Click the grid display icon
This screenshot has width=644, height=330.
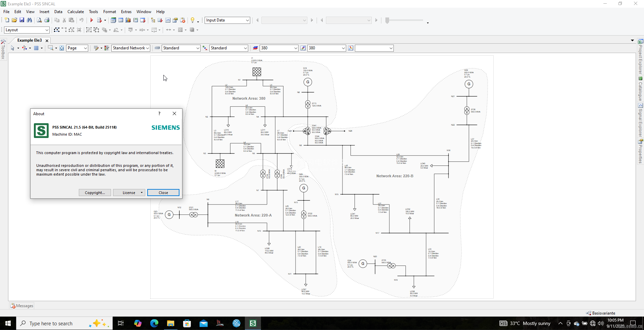click(x=36, y=48)
